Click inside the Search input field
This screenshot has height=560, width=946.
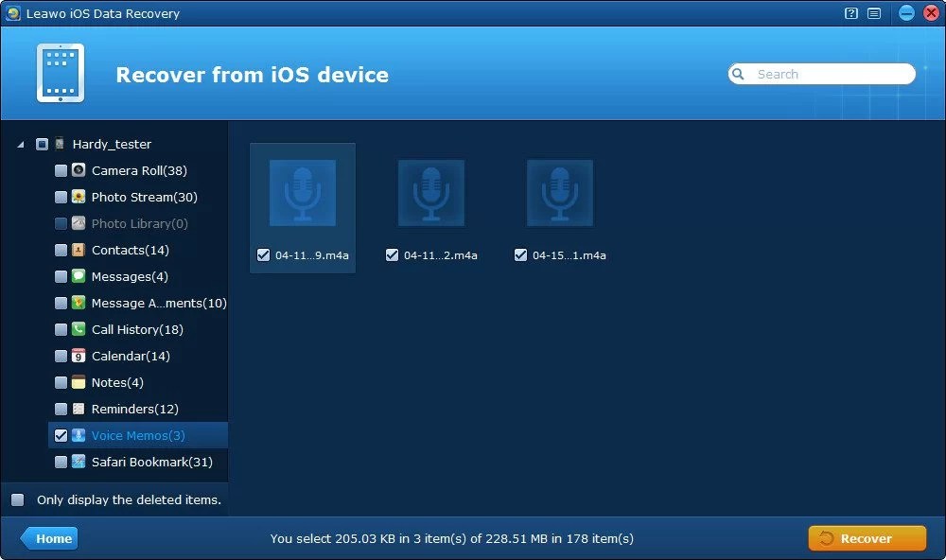(823, 73)
